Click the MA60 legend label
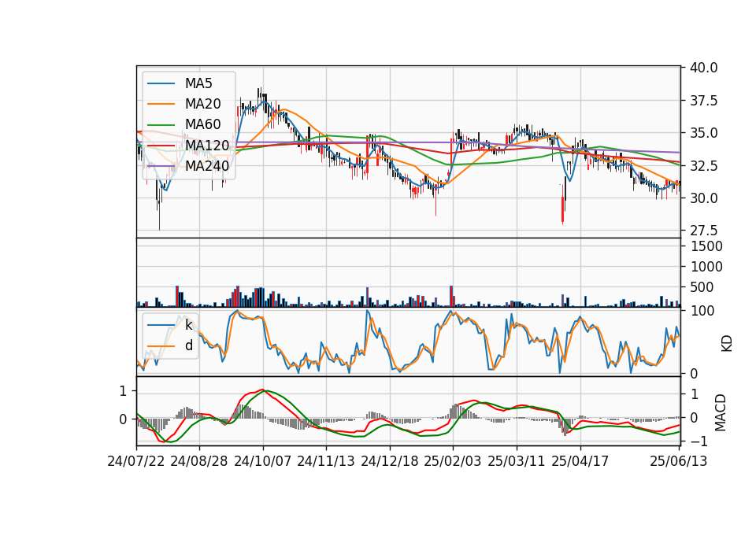 tap(202, 124)
